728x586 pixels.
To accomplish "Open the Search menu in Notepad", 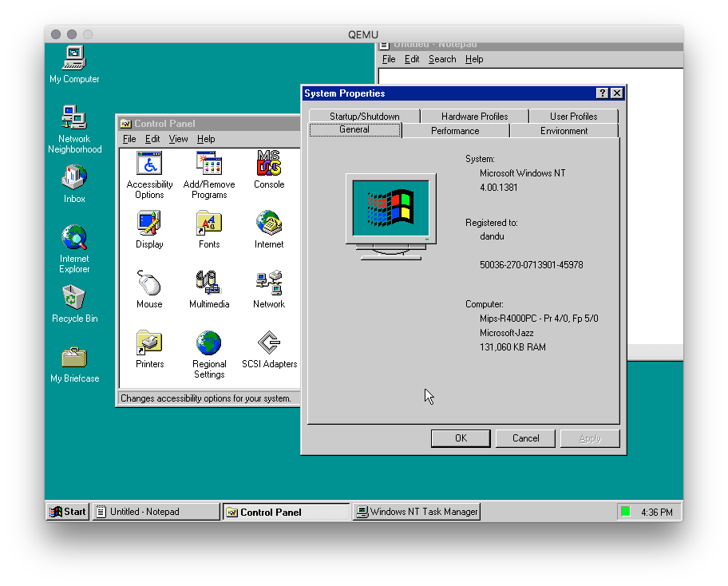I will click(x=442, y=58).
